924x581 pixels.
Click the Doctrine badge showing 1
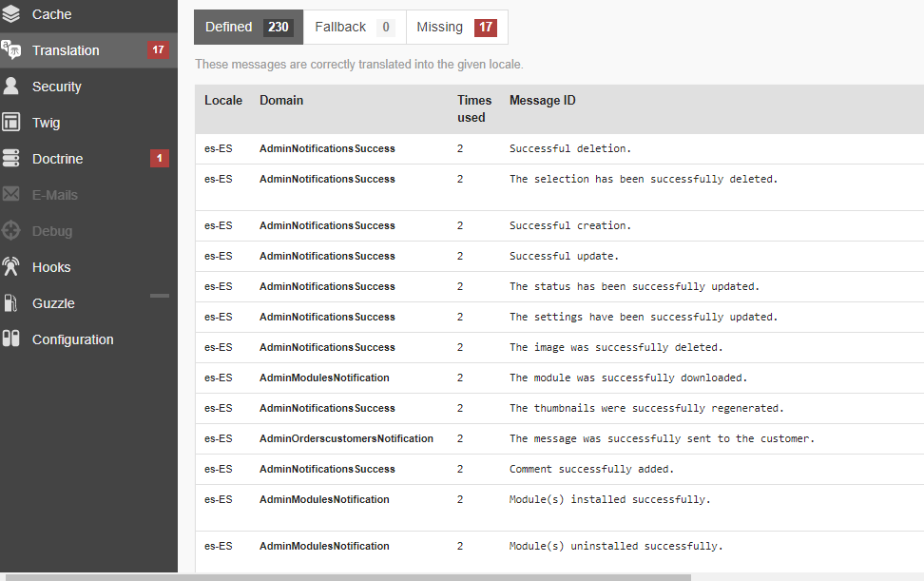160,159
